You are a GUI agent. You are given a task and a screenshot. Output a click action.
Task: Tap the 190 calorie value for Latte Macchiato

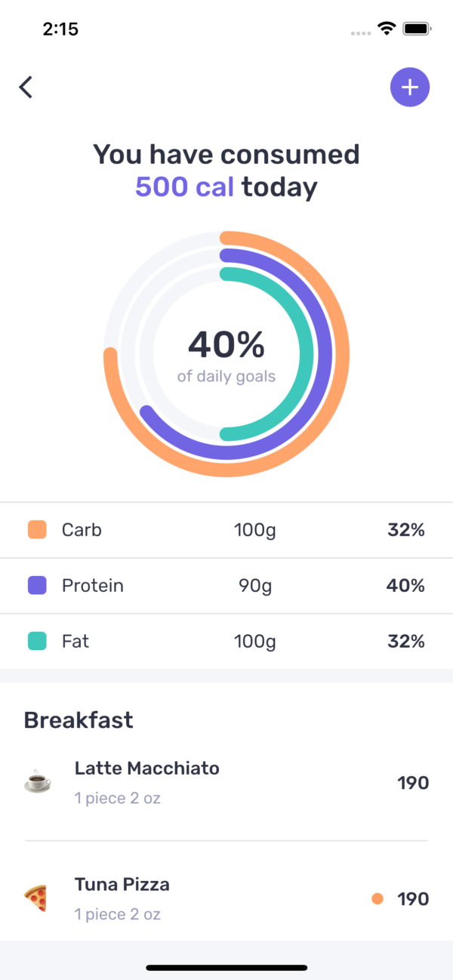click(x=413, y=782)
